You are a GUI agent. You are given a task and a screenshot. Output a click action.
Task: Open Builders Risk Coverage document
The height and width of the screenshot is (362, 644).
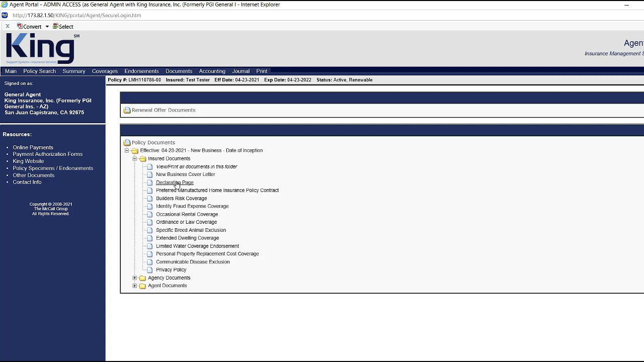[181, 198]
